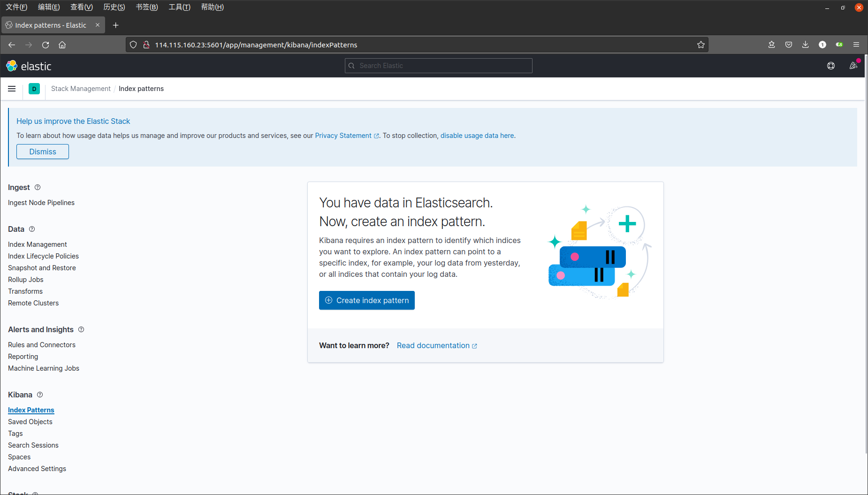Viewport: 868px width, 495px height.
Task: Open Snapshot and Restore
Action: 42,268
